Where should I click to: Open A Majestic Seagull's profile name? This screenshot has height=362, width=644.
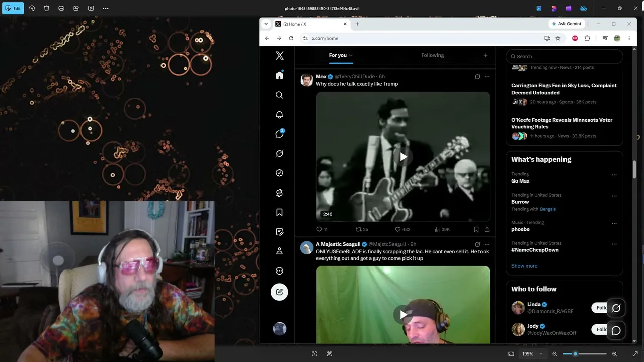pos(339,244)
